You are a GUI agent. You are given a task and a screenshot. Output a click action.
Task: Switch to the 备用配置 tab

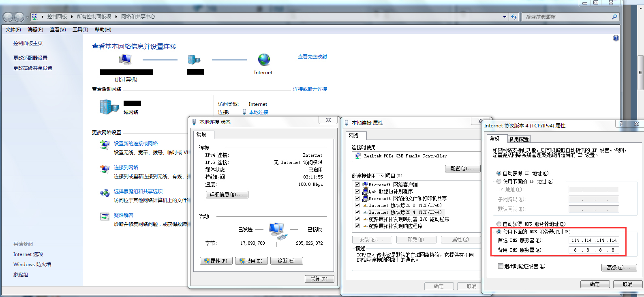tap(519, 139)
